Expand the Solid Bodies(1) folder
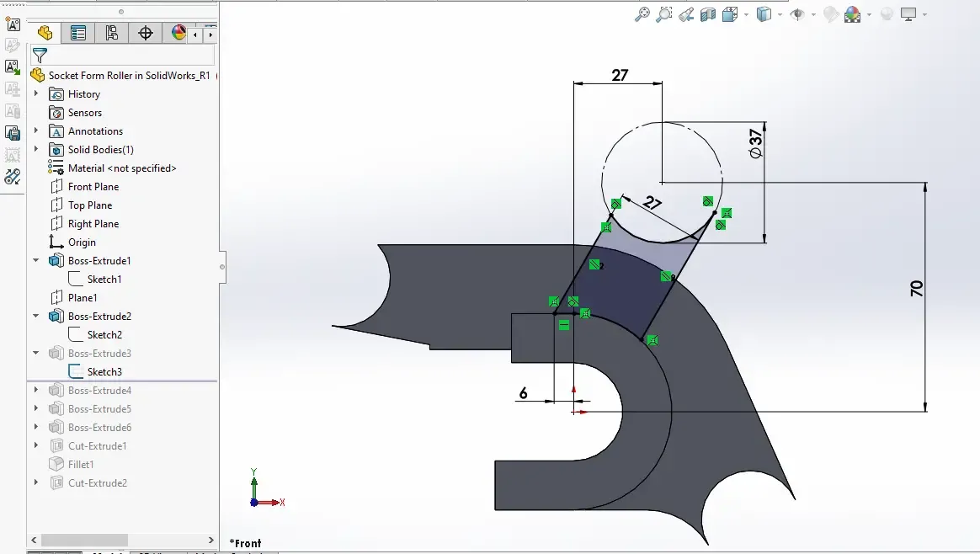Viewport: 980px width, 554px height. 35,149
